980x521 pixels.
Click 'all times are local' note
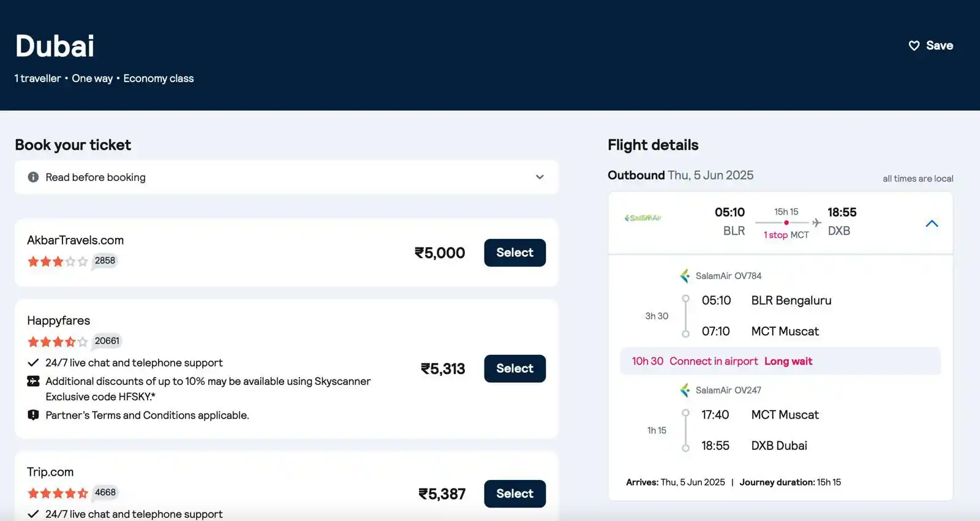pyautogui.click(x=918, y=178)
